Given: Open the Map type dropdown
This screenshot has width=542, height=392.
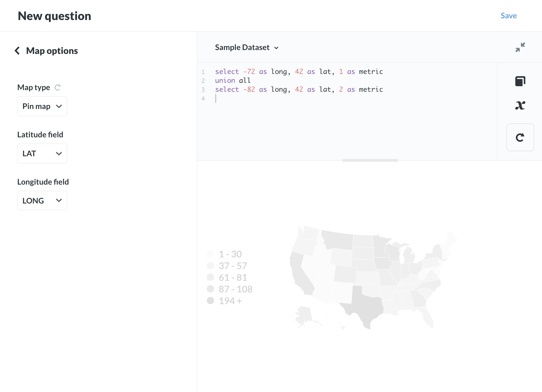Looking at the screenshot, I should 42,106.
